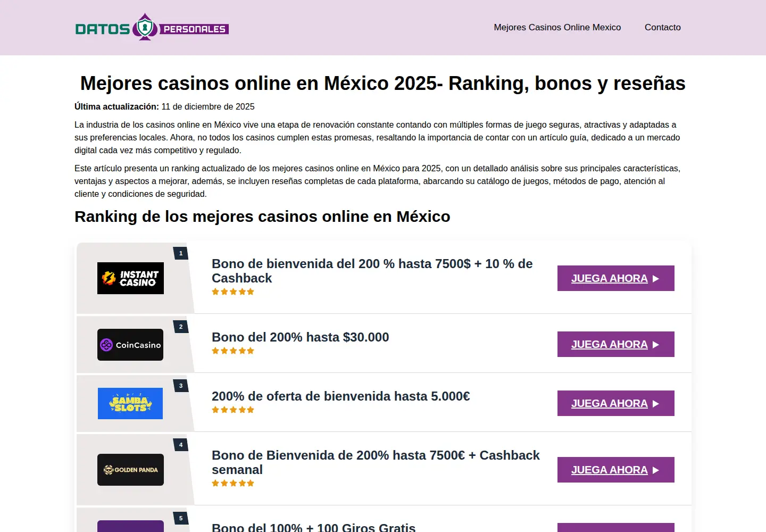Click star rating under Golden Panda bonus
The width and height of the screenshot is (766, 532).
pyautogui.click(x=233, y=483)
